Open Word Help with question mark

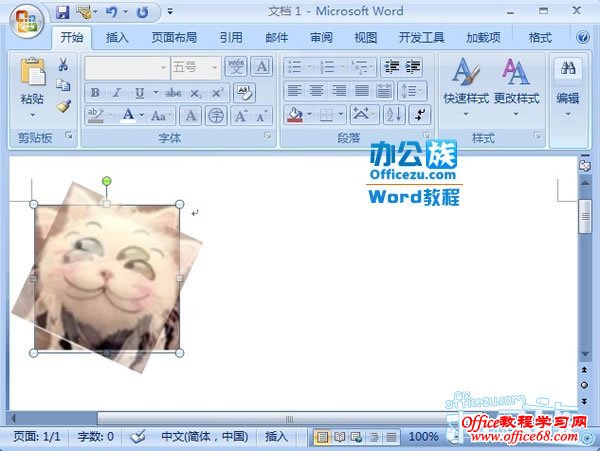[x=583, y=37]
